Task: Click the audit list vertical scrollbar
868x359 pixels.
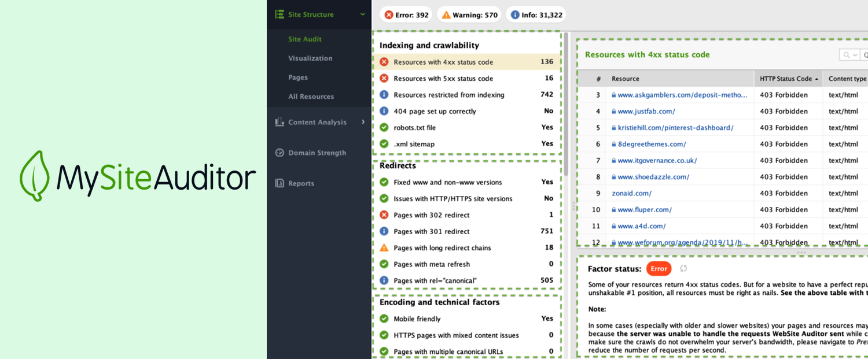Action: 567,104
